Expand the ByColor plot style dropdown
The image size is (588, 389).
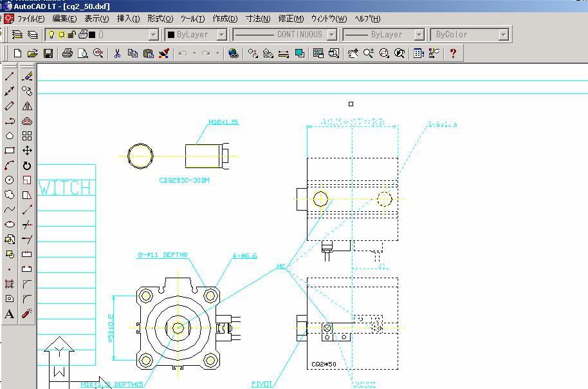click(x=504, y=35)
